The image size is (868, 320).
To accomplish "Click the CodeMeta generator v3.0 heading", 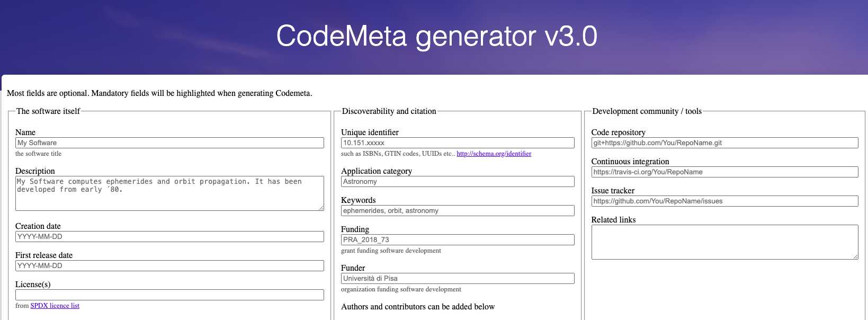I will click(x=437, y=36).
